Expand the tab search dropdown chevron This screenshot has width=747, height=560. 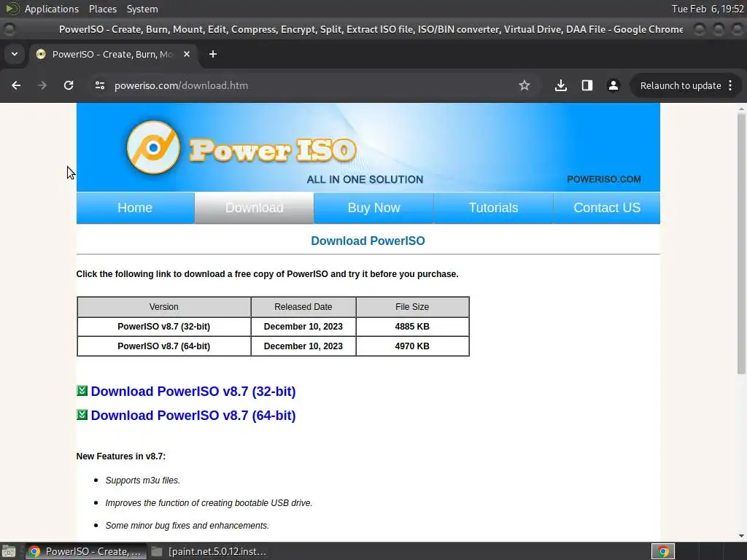pyautogui.click(x=15, y=54)
